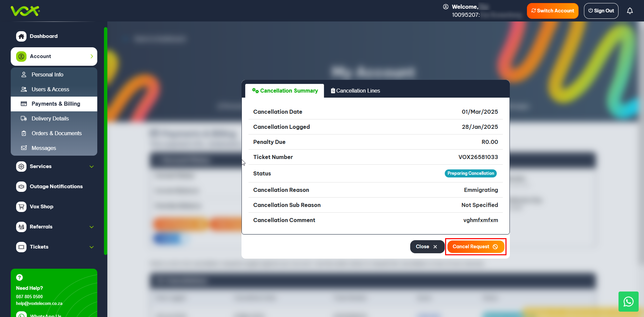Click the Vox Shop cart icon

[21, 207]
